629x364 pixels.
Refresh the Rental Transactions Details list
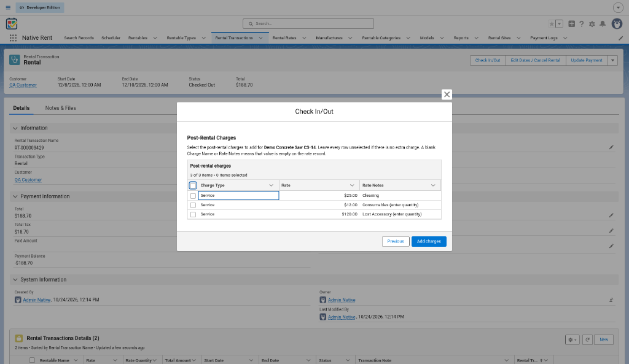588,339
